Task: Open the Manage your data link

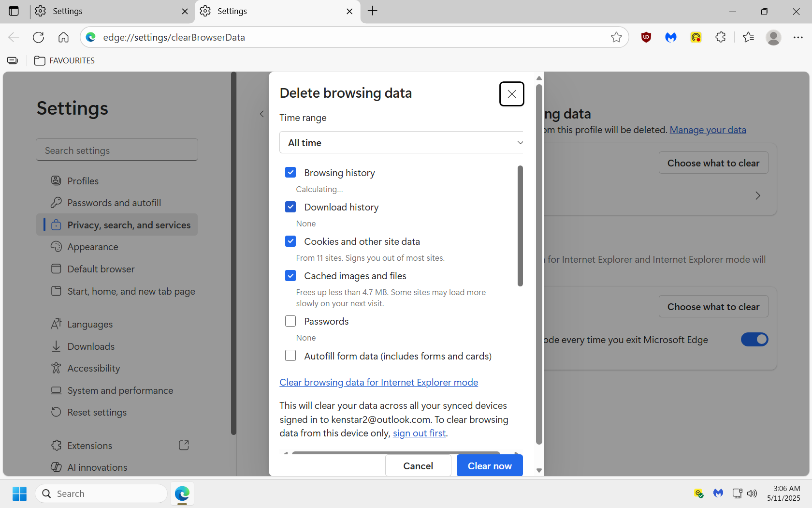Action: (x=708, y=130)
